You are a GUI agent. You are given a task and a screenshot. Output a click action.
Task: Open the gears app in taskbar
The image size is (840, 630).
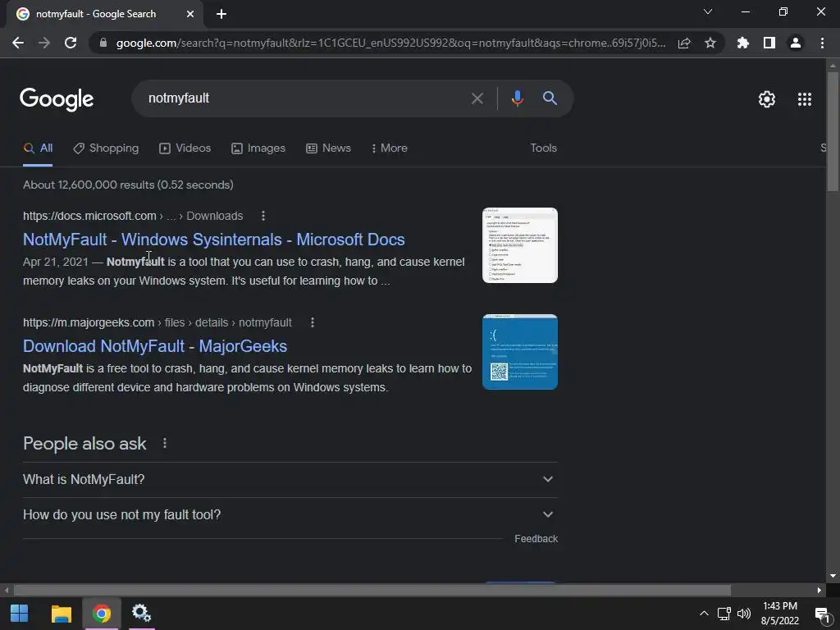pos(141,614)
